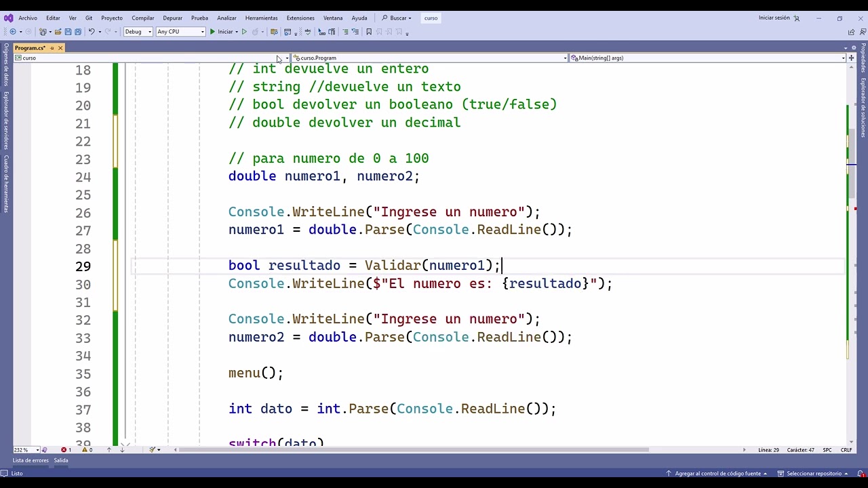Go to previous issue up arrow
The height and width of the screenshot is (488, 868).
109,450
